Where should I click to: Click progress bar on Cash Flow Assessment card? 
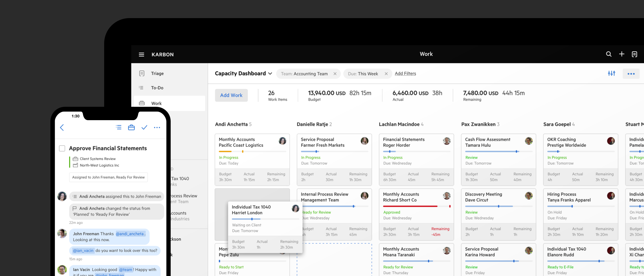coord(499,151)
